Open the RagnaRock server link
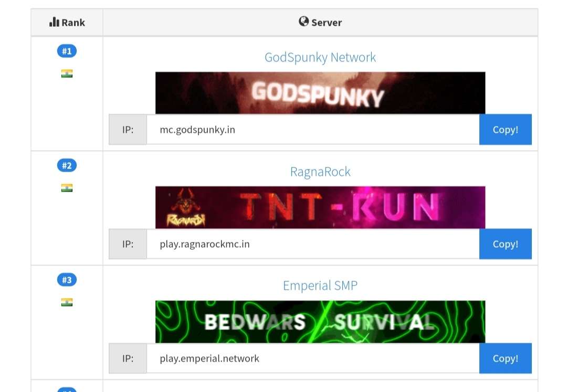Image resolution: width=567 pixels, height=392 pixels. click(320, 172)
